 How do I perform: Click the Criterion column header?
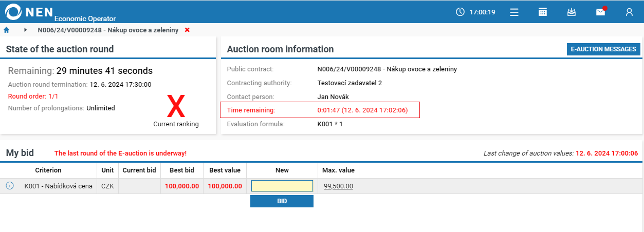(48, 170)
